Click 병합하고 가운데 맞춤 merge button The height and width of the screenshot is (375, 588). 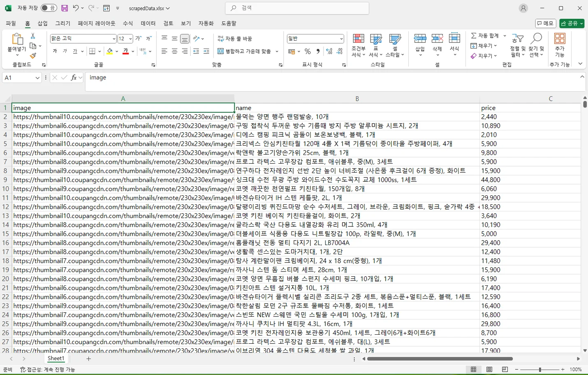pos(244,51)
